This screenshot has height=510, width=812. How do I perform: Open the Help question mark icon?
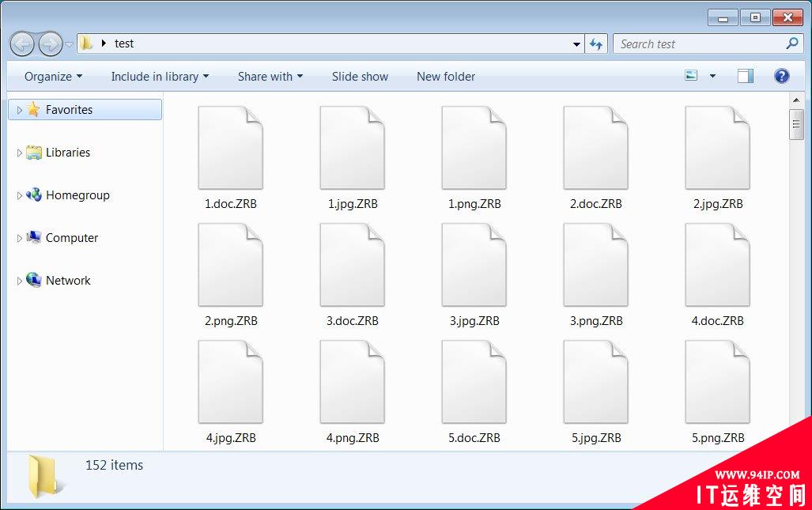(x=781, y=76)
